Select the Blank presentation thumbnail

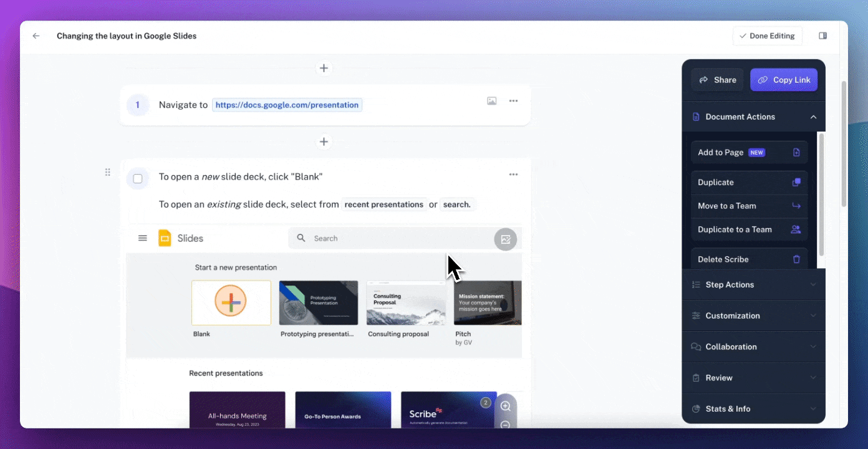231,302
